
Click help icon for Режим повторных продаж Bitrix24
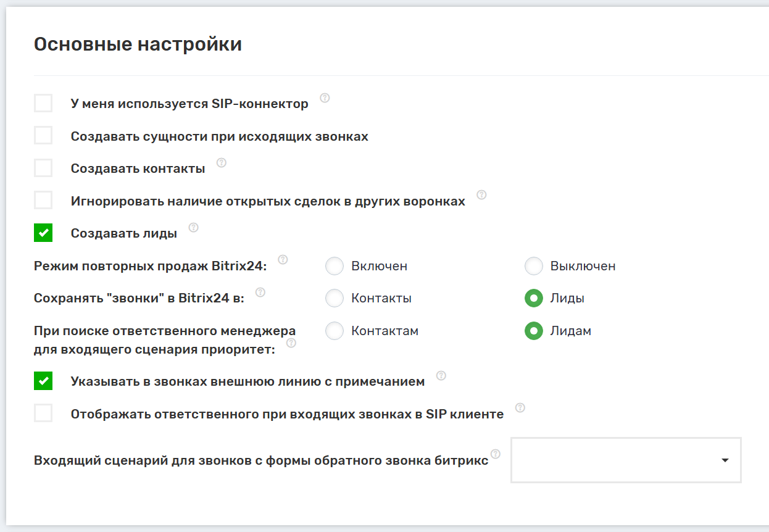coord(283,259)
